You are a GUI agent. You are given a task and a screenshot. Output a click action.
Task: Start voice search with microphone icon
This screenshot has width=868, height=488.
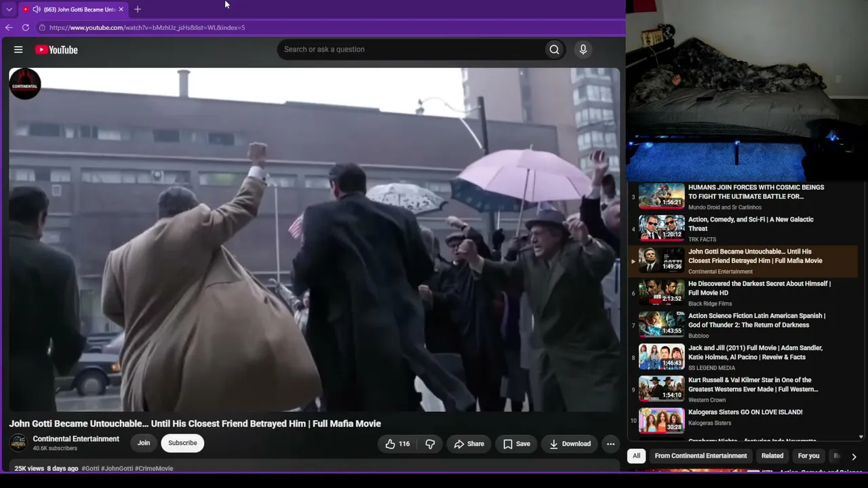tap(583, 49)
